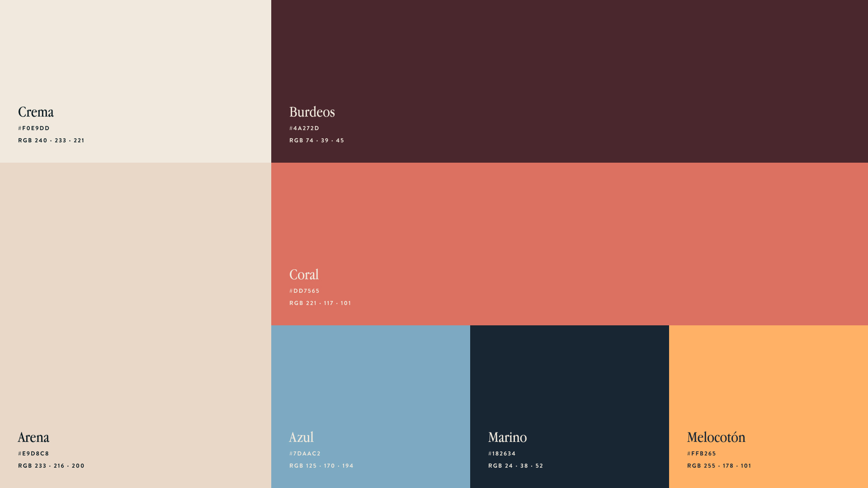The height and width of the screenshot is (488, 868).
Task: Click hex code #FFB265
Action: coord(702,454)
